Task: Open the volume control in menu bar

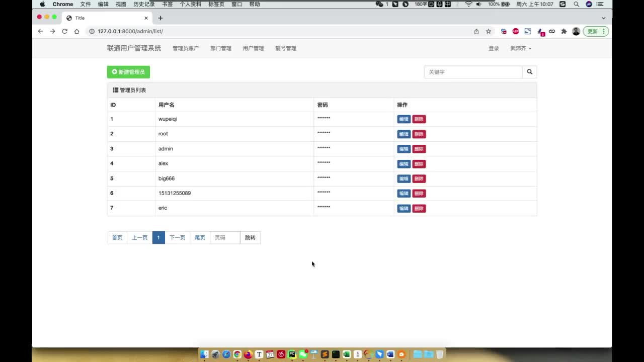Action: click(x=479, y=4)
